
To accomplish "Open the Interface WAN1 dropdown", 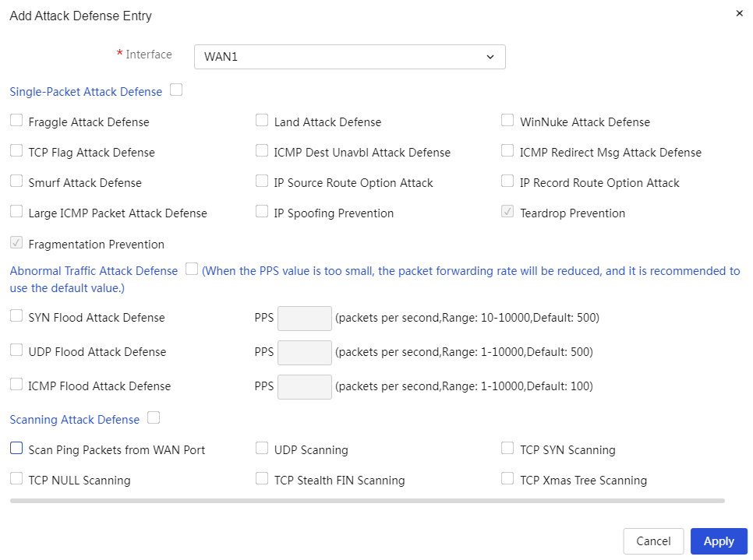I will point(349,57).
